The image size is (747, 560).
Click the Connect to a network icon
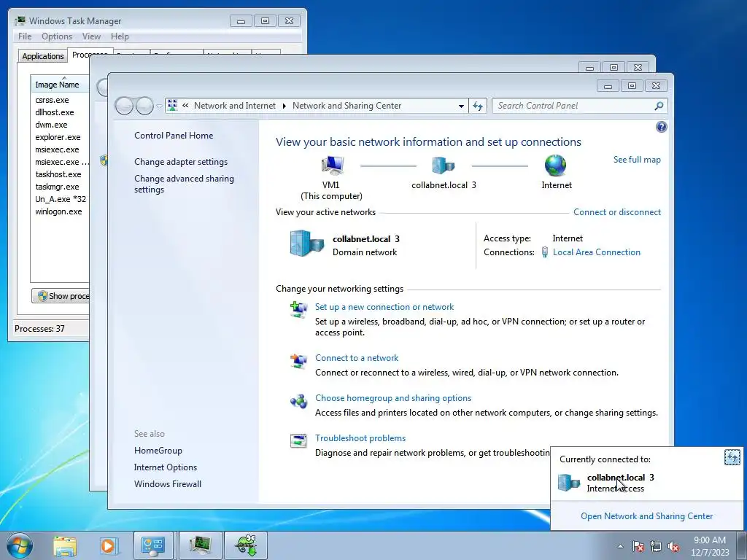[x=298, y=360]
